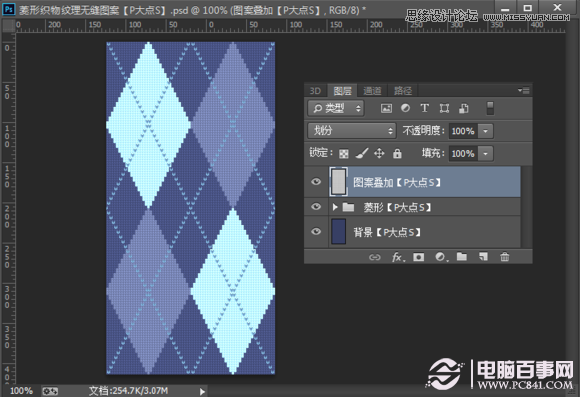
Task: Create a new group folder icon
Action: [x=462, y=256]
